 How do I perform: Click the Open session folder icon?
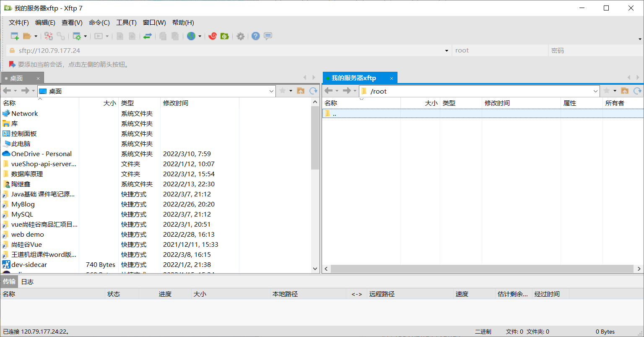pos(27,36)
